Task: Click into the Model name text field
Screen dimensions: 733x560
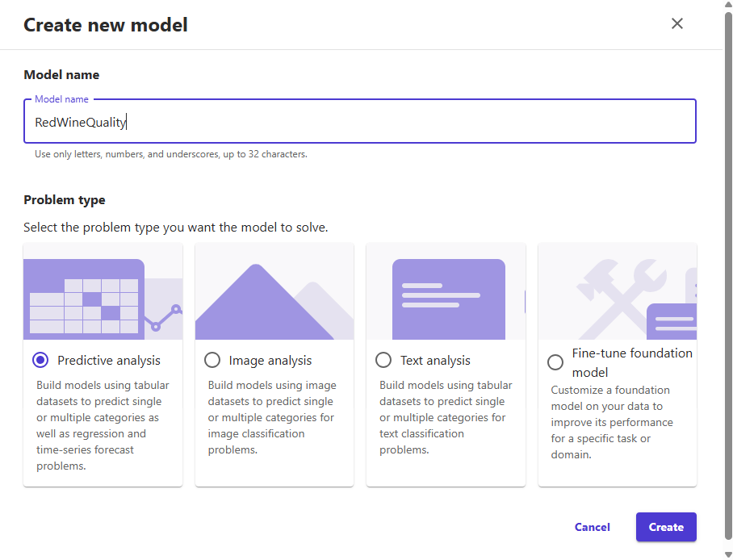Action: pyautogui.click(x=359, y=123)
